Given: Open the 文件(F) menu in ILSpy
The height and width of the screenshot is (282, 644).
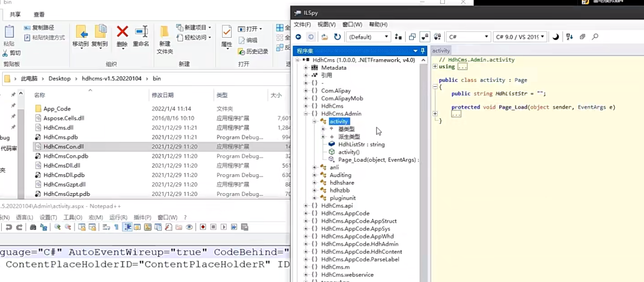Looking at the screenshot, I should coord(302,25).
